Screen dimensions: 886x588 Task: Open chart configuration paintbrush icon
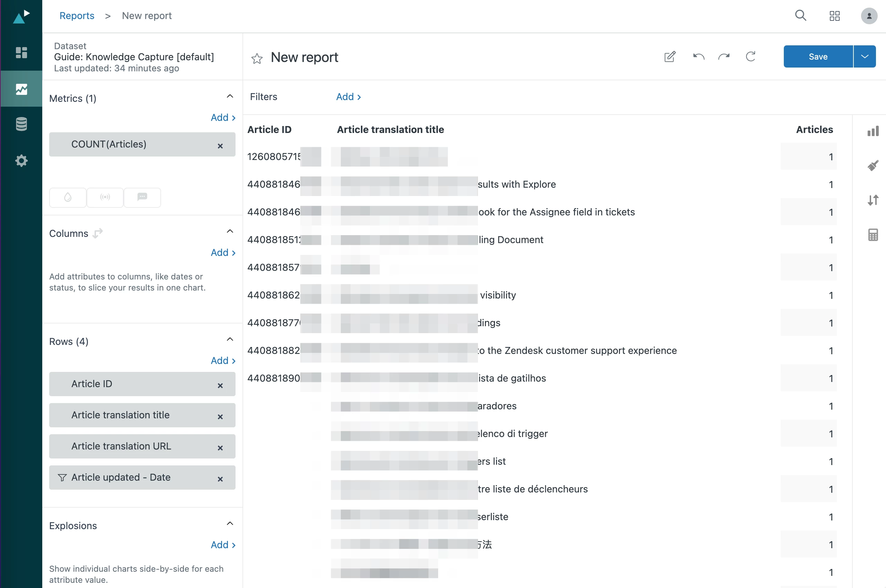click(872, 166)
